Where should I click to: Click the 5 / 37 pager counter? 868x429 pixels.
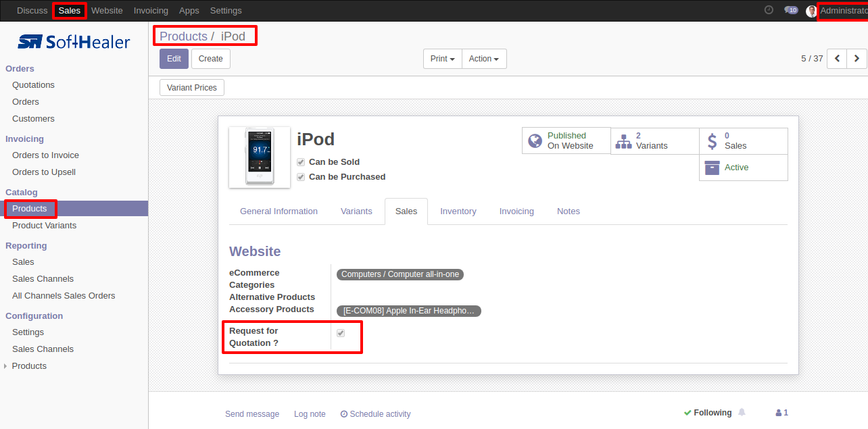pyautogui.click(x=812, y=59)
